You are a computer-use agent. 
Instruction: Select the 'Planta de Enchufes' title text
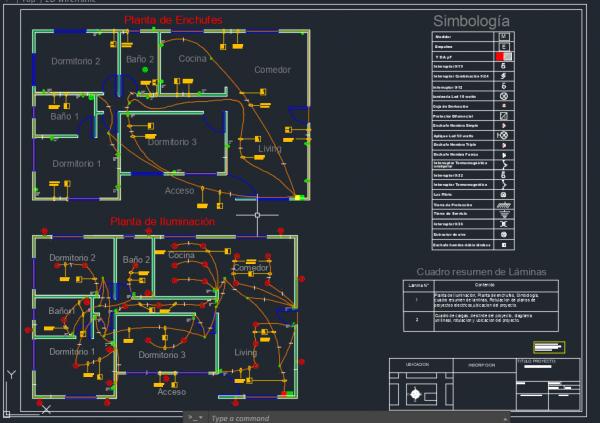point(173,20)
